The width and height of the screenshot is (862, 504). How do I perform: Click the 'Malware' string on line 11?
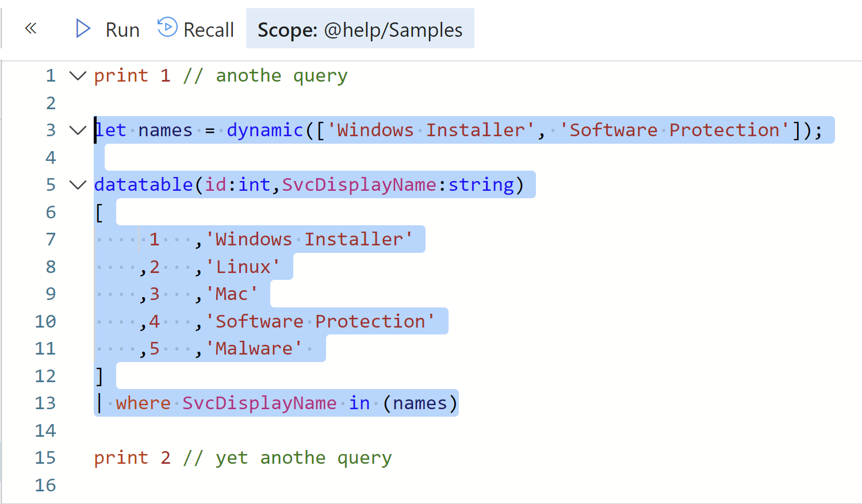pyautogui.click(x=254, y=348)
